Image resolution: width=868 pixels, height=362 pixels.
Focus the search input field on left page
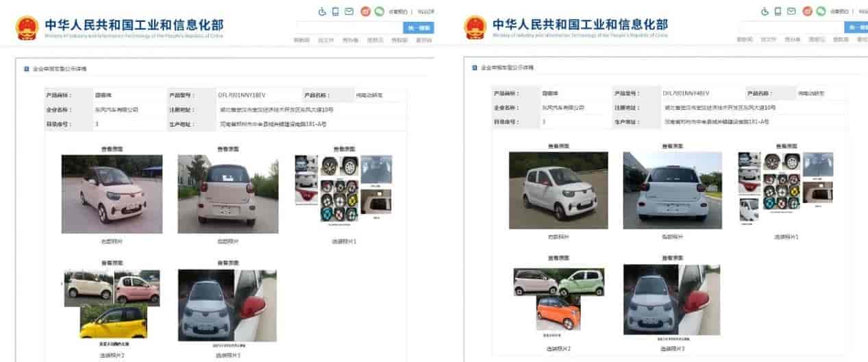[x=349, y=27]
